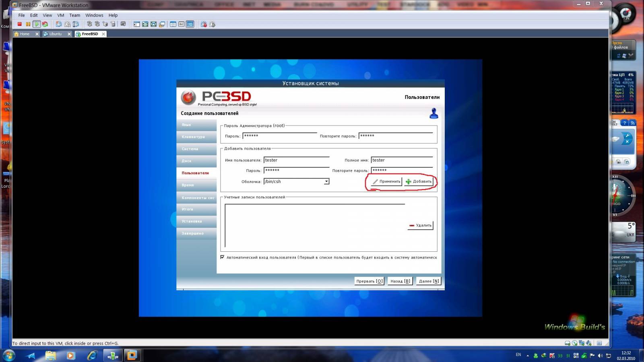Click the CD/DVD device status icon

pos(574,343)
